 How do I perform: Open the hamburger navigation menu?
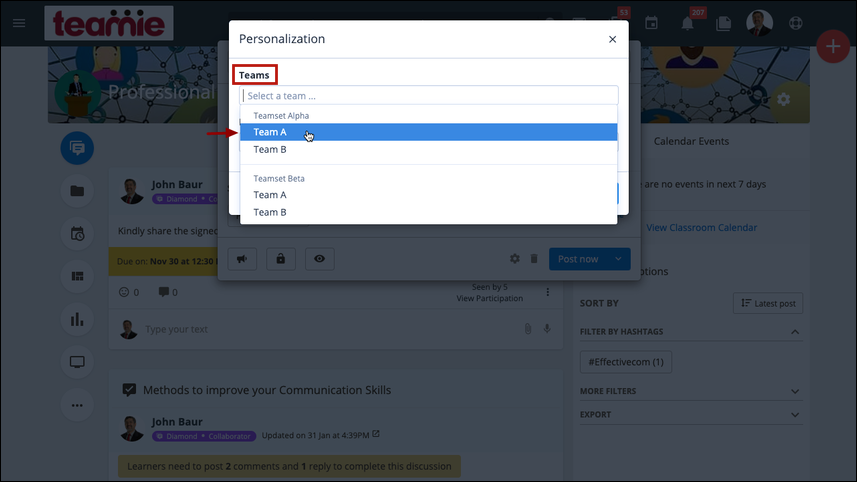pyautogui.click(x=19, y=23)
